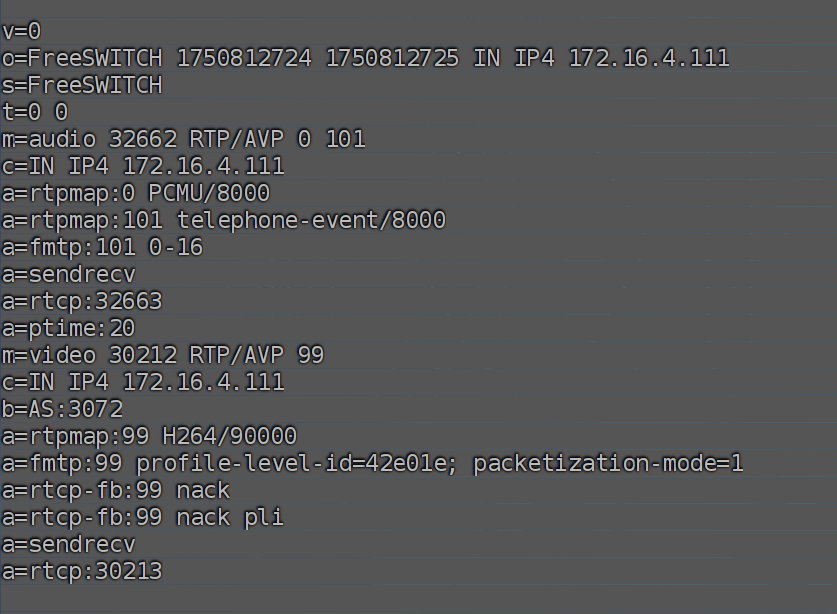The width and height of the screenshot is (837, 614).
Task: Click the b=AS:3072 bandwidth line
Action: click(62, 409)
